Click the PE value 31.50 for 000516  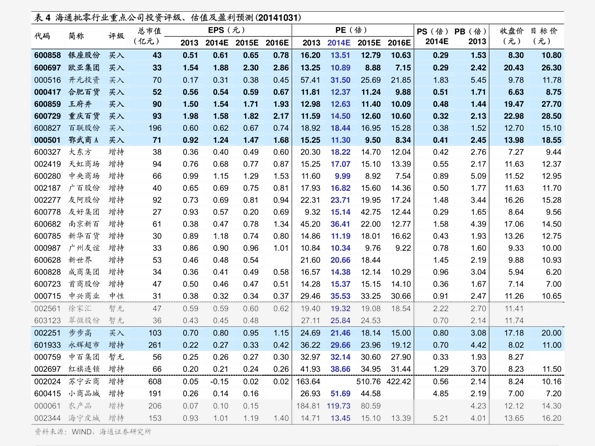point(340,80)
